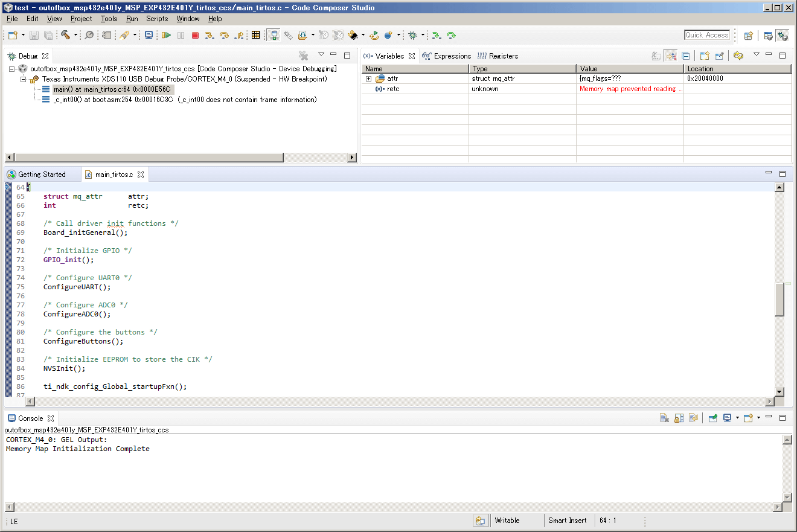Open the CCS Debug perspective
Screen dimensions: 797x532
tap(783, 36)
